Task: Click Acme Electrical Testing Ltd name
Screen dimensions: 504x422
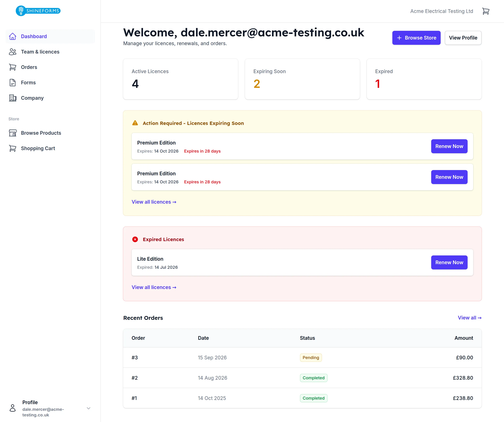Action: 442,11
